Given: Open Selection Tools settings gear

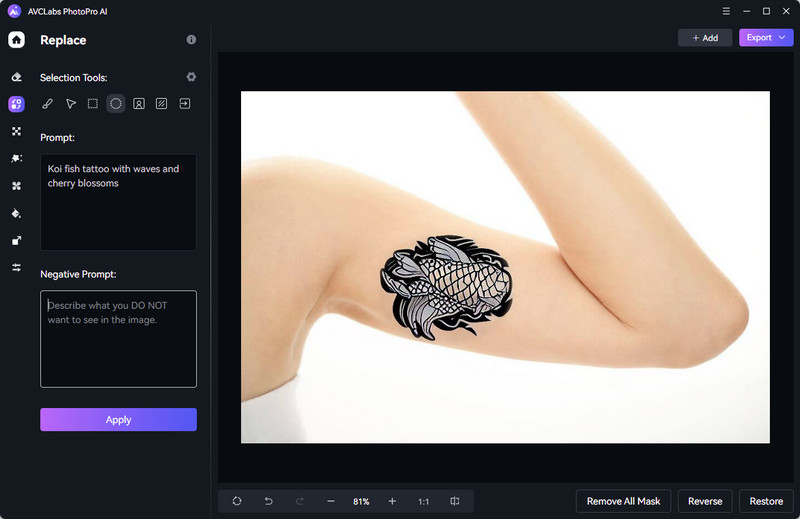Looking at the screenshot, I should (191, 77).
